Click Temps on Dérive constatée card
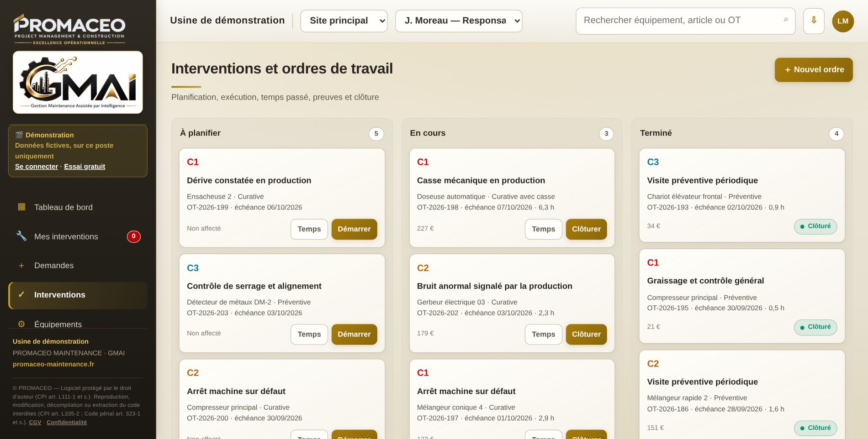 309,229
